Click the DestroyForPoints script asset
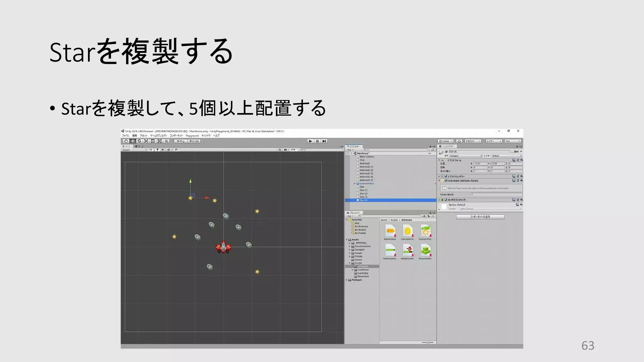The height and width of the screenshot is (362, 644). [x=426, y=233]
